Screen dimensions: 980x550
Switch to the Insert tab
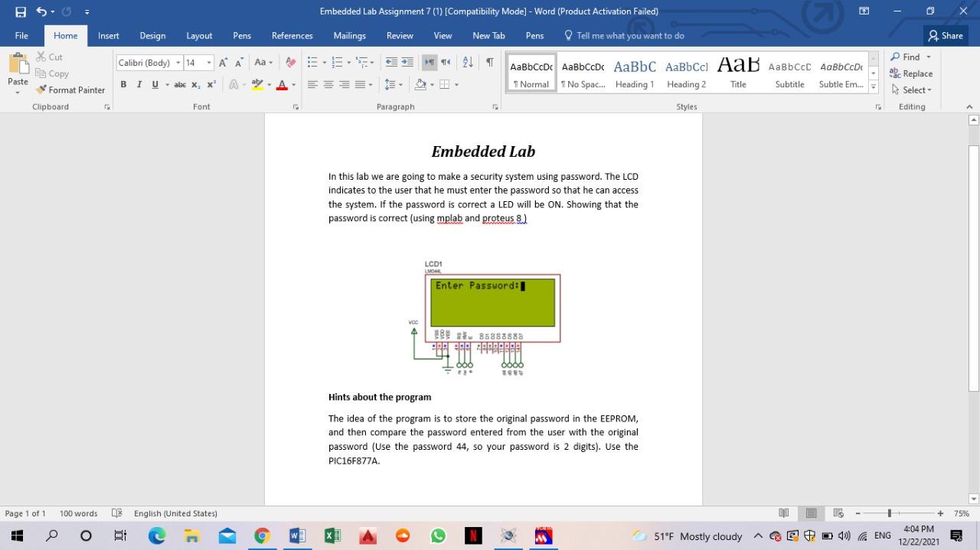click(x=108, y=35)
